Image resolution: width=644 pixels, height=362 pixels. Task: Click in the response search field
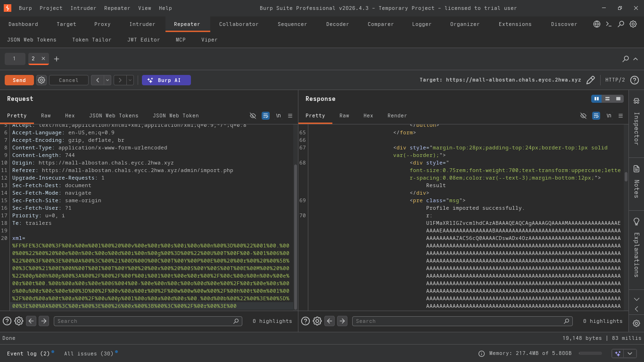[462, 321]
